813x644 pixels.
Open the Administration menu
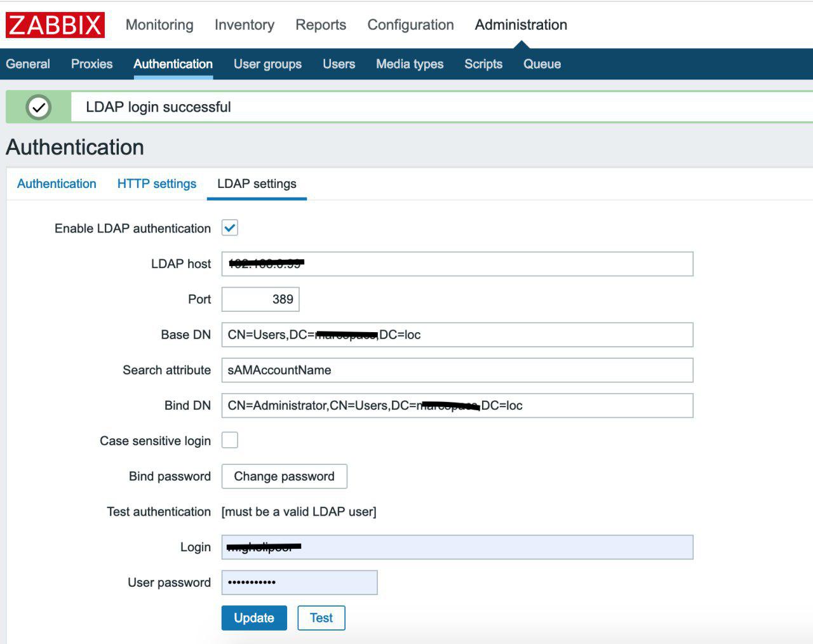pyautogui.click(x=521, y=25)
